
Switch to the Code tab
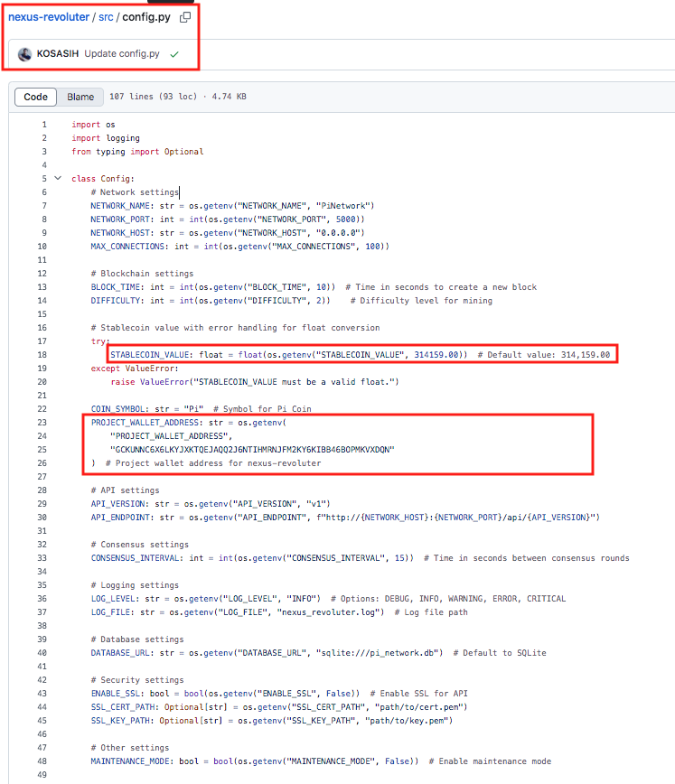35,97
